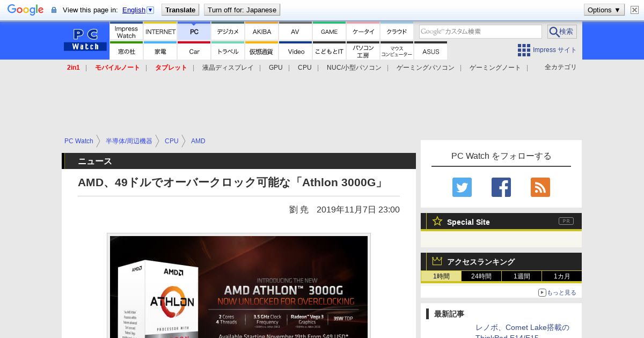Open the ASUS tab

point(430,51)
